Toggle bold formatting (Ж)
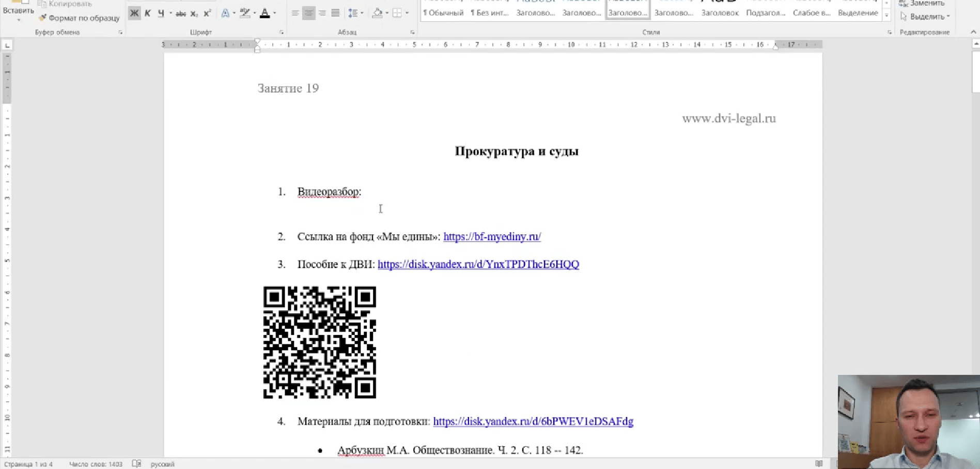 (134, 13)
